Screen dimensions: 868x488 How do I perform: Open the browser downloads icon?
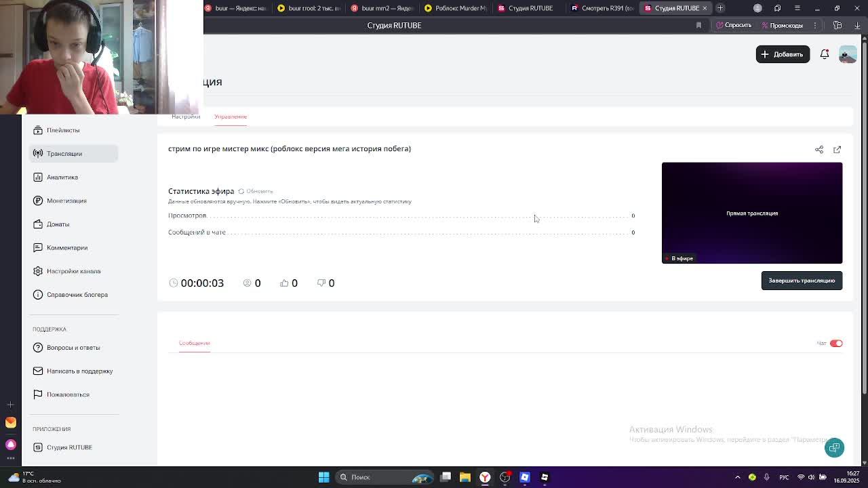857,25
